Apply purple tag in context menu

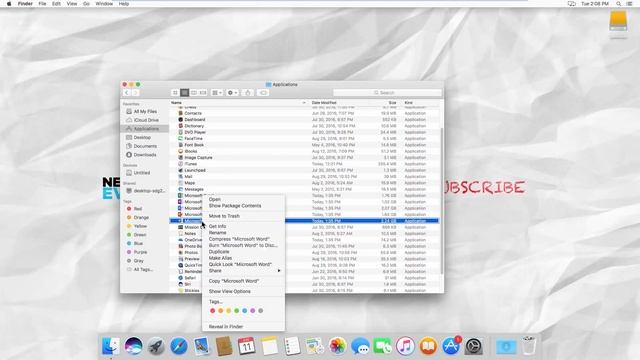click(253, 311)
